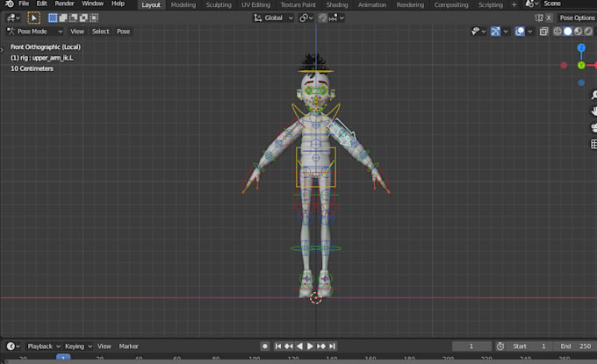Click the blue Z axis gizmo
The height and width of the screenshot is (364, 597).
click(581, 47)
